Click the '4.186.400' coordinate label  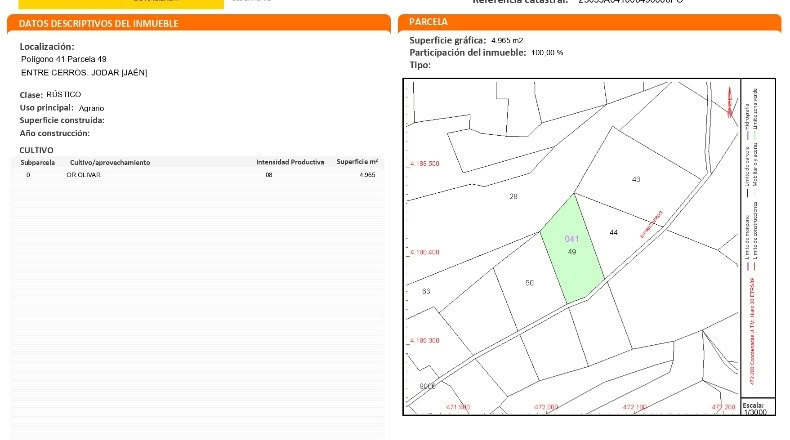tap(424, 252)
